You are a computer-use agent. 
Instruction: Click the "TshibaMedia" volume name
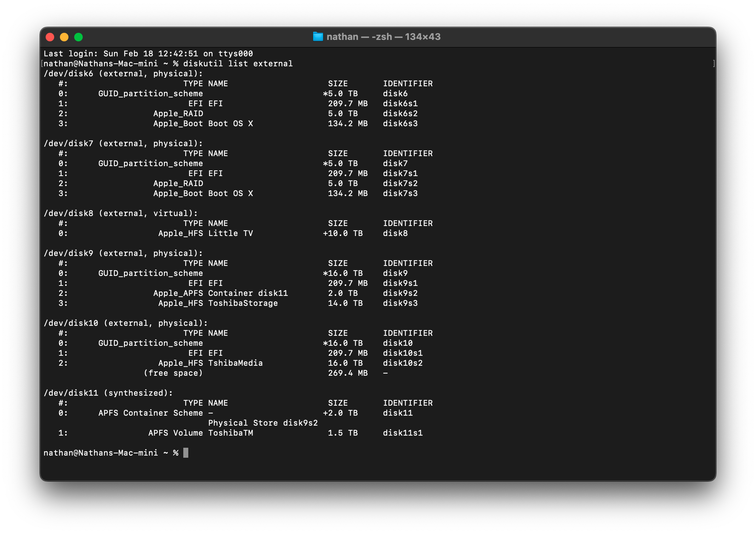pos(235,363)
